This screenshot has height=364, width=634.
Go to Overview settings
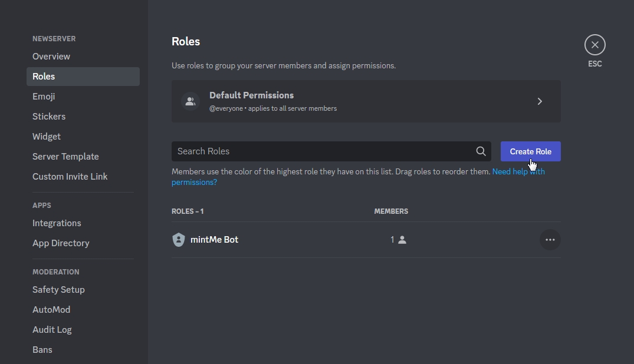click(51, 57)
